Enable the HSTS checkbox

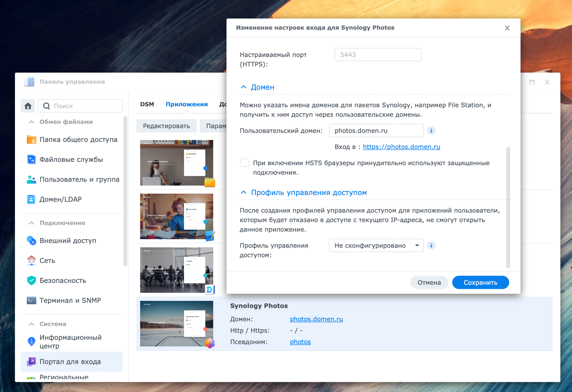244,163
